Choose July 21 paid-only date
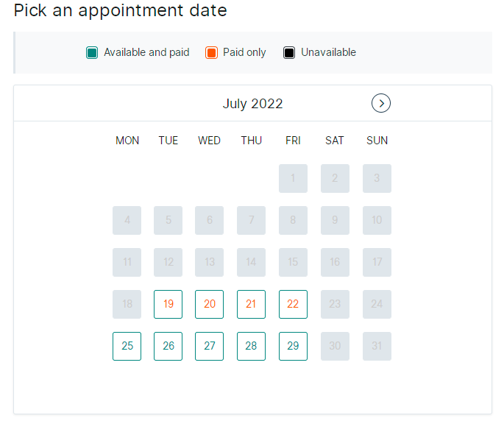Viewport: 504px width, 421px height. [x=251, y=304]
